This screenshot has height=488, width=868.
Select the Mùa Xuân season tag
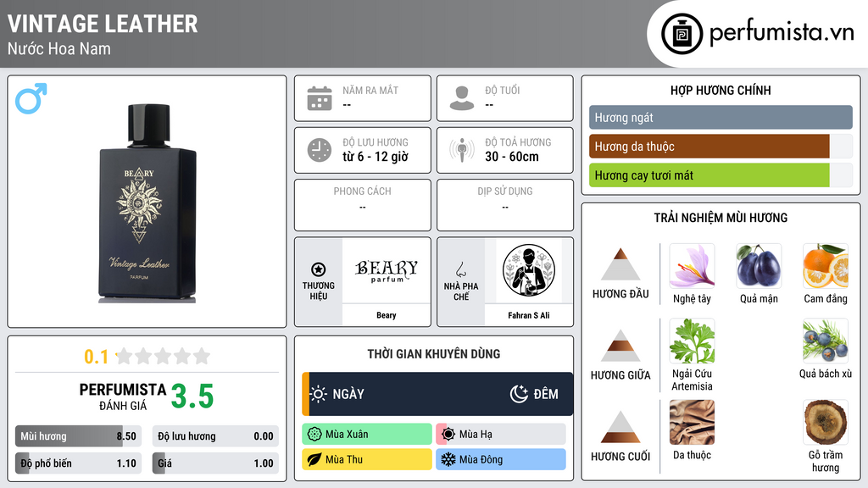[367, 435]
